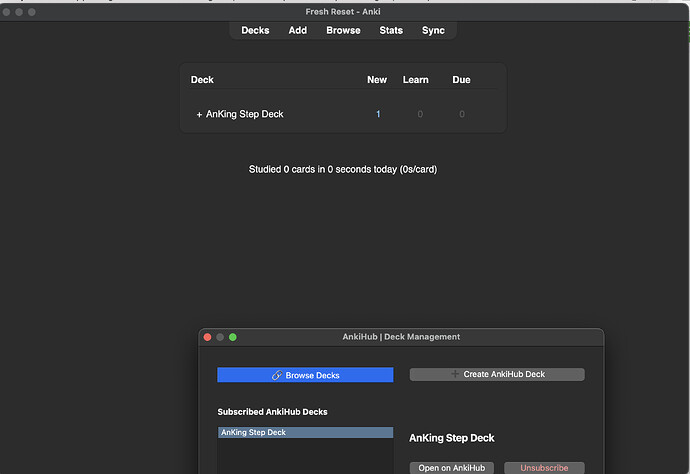
Task: Click the AnkiHub Deck Management title bar
Action: click(401, 337)
